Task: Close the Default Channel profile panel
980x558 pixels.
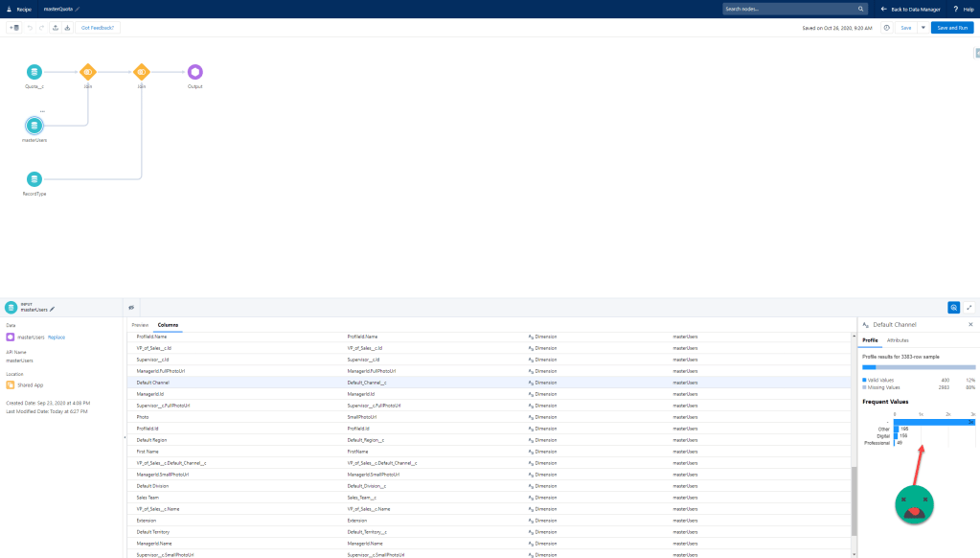Action: tap(969, 325)
